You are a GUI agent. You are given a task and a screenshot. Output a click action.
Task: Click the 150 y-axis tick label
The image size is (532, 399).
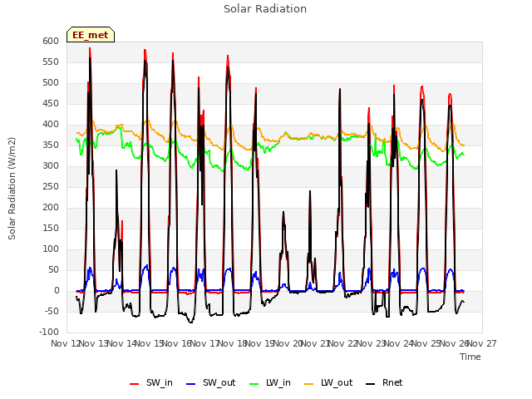point(51,228)
